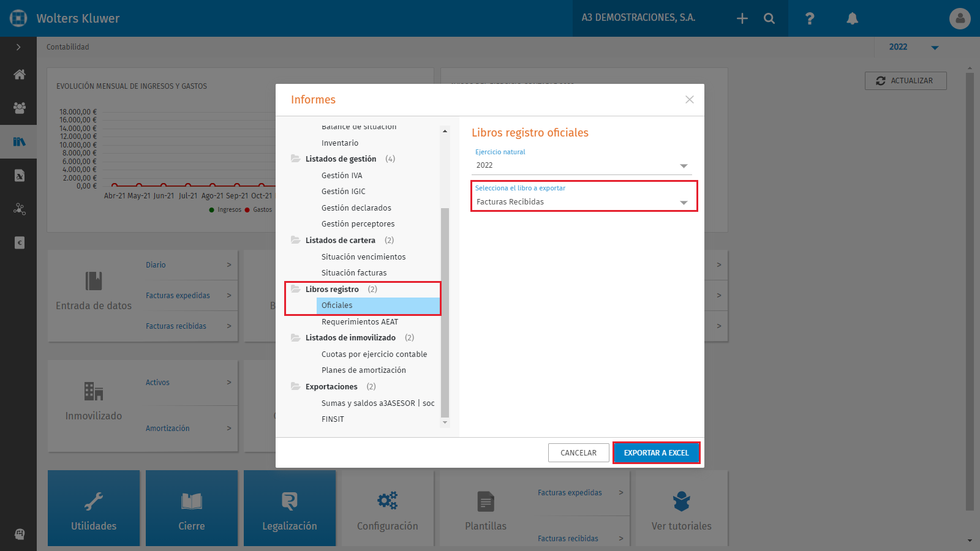Click the plus icon in the header
Viewport: 980px width, 551px height.
click(x=742, y=18)
